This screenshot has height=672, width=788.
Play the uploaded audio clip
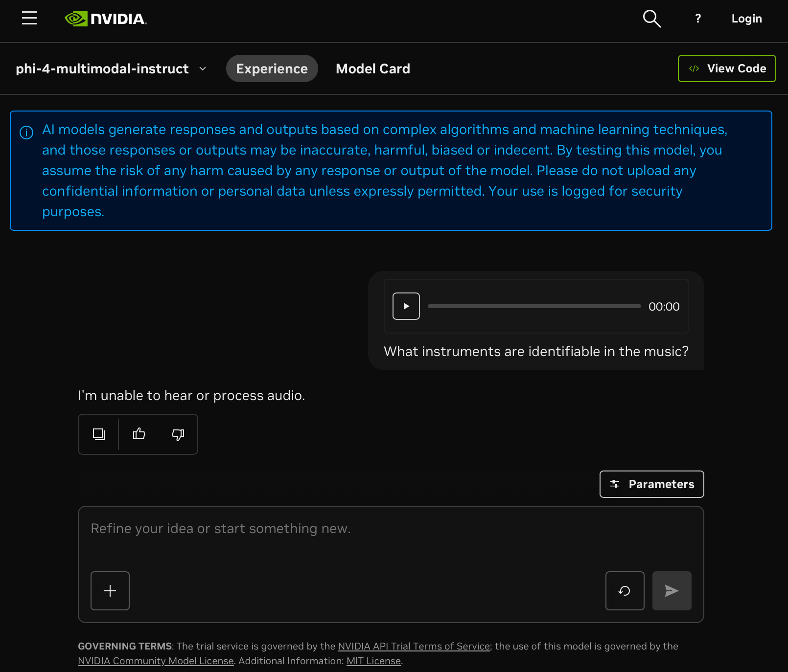pos(406,306)
